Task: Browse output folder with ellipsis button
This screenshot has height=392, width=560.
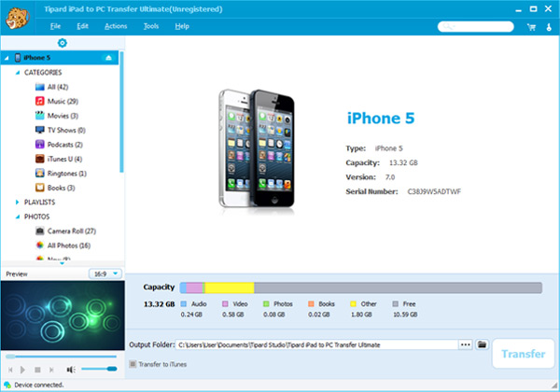Action: click(x=466, y=344)
